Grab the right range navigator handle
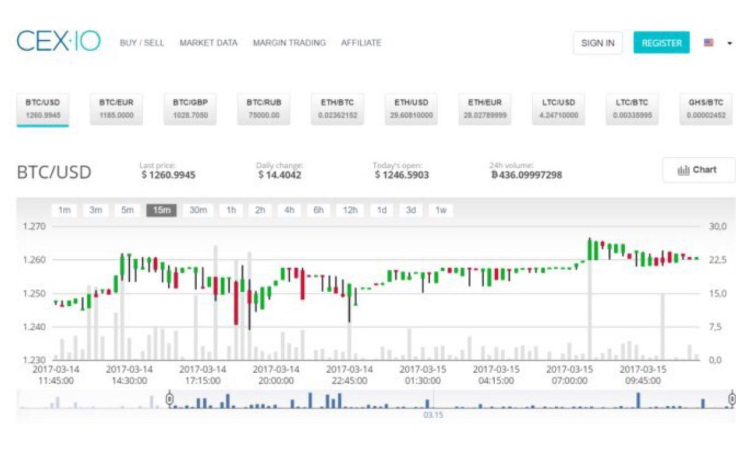736x460 pixels. point(732,399)
